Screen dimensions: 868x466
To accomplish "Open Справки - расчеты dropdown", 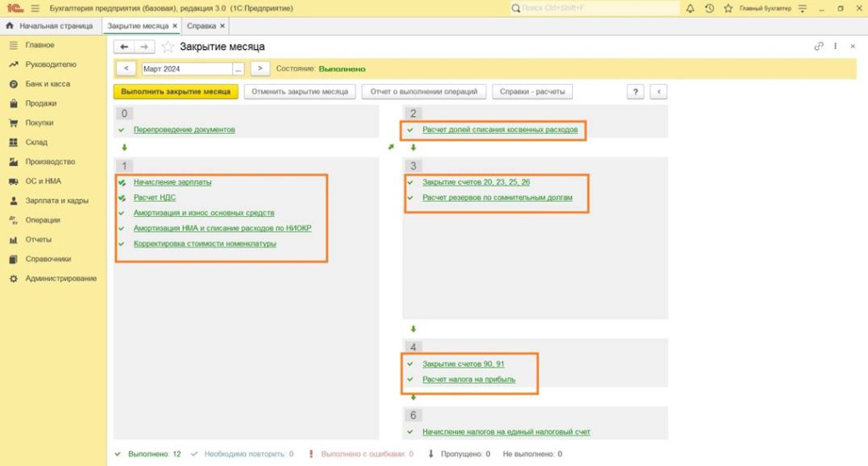I will tap(533, 92).
